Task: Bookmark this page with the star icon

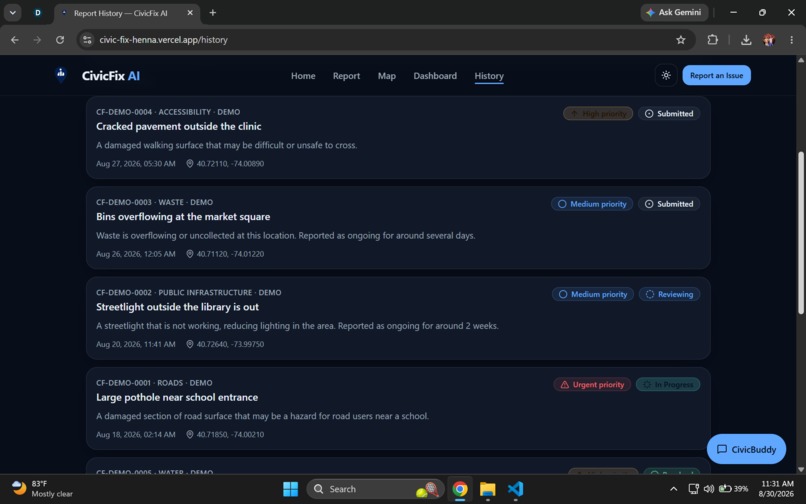Action: tap(681, 40)
